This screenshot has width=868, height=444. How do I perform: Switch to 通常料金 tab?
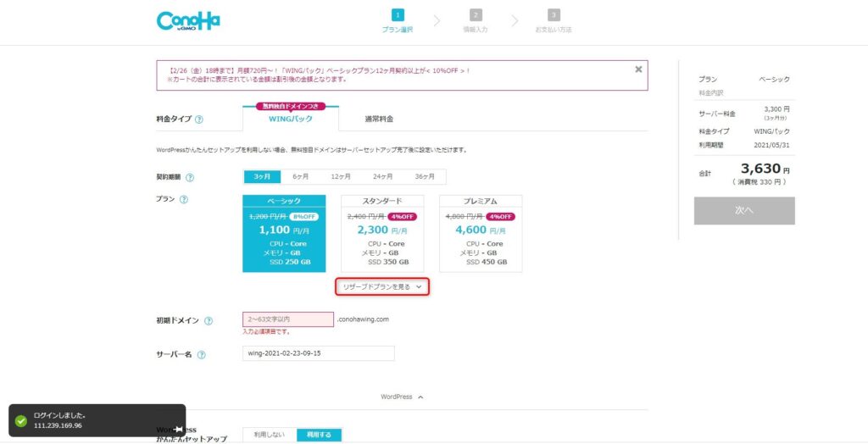pyautogui.click(x=379, y=119)
